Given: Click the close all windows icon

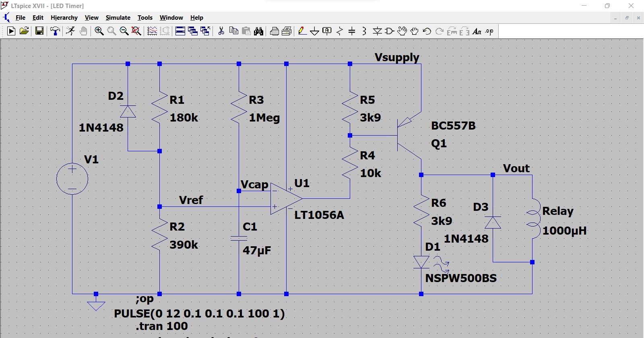Looking at the screenshot, I should point(205,31).
